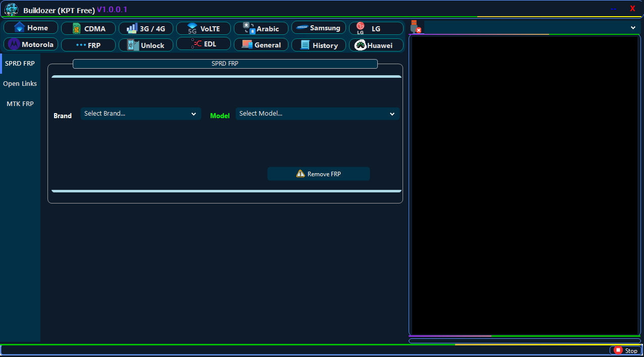Switch to the MTK FRP tab

click(x=20, y=104)
